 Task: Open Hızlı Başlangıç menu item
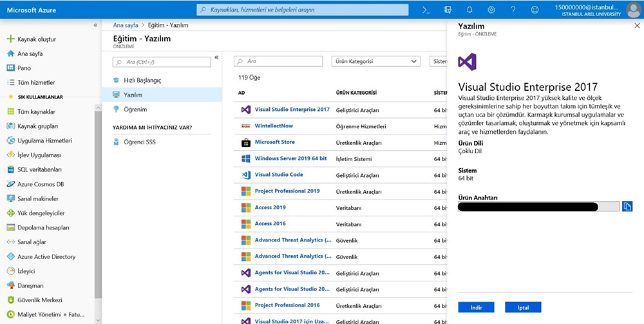coord(142,81)
